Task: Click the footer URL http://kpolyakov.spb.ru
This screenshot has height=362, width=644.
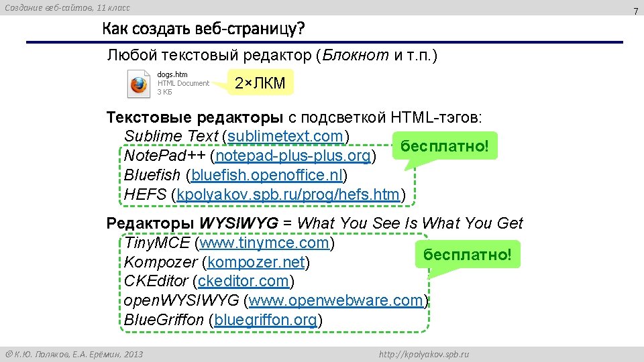Action: tap(424, 354)
